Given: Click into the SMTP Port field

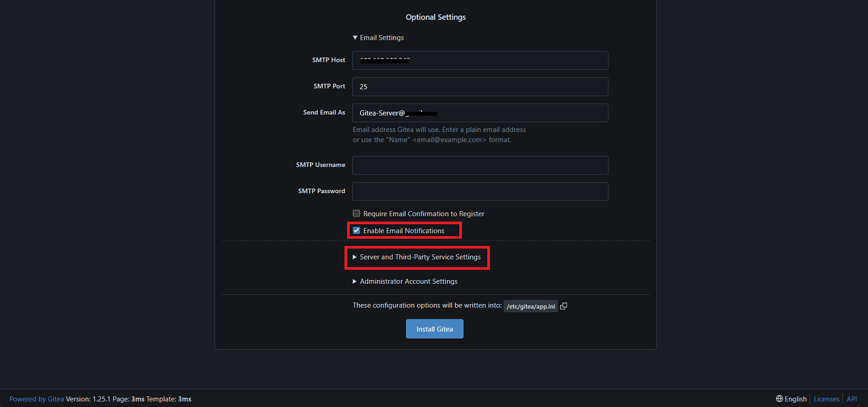Looking at the screenshot, I should [x=480, y=87].
